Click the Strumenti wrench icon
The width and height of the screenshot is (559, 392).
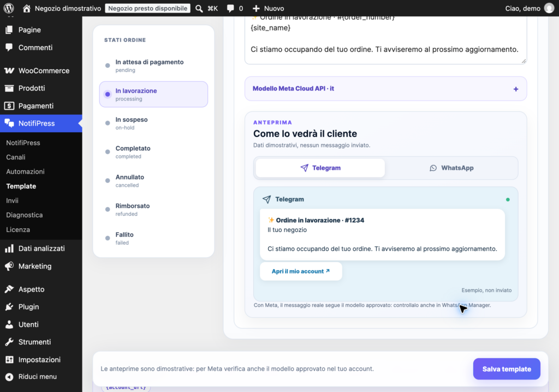click(x=9, y=342)
